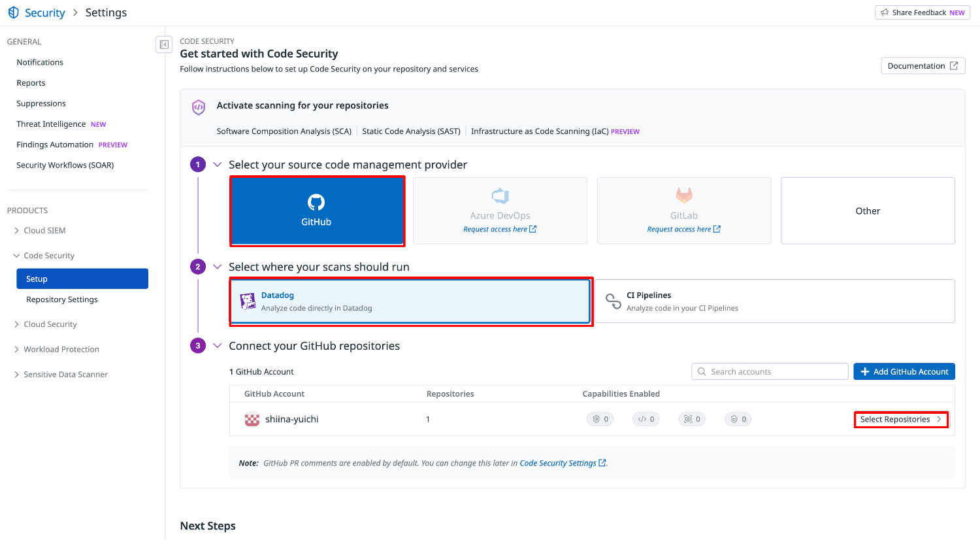Choose Datadog as the scan location
The height and width of the screenshot is (540, 980).
click(x=411, y=301)
